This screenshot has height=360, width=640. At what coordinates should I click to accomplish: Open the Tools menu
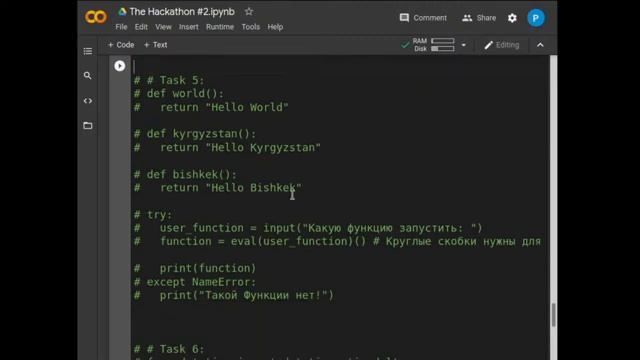point(251,27)
